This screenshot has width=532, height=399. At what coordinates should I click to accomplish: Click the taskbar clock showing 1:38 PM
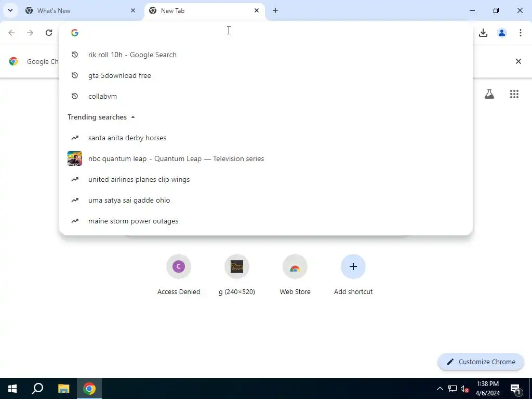[487, 389]
